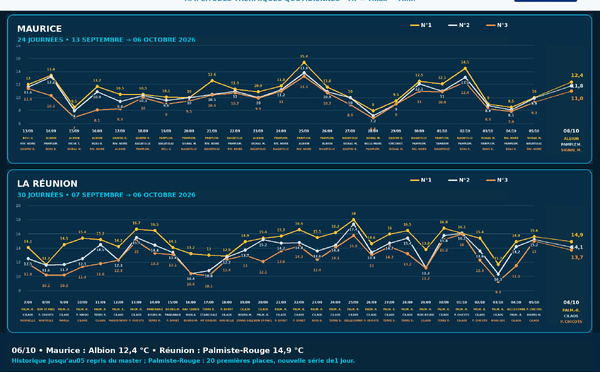Click the final 13,7 value in La Réunion chart
Viewport: 600px width, 372px height.
(x=577, y=258)
